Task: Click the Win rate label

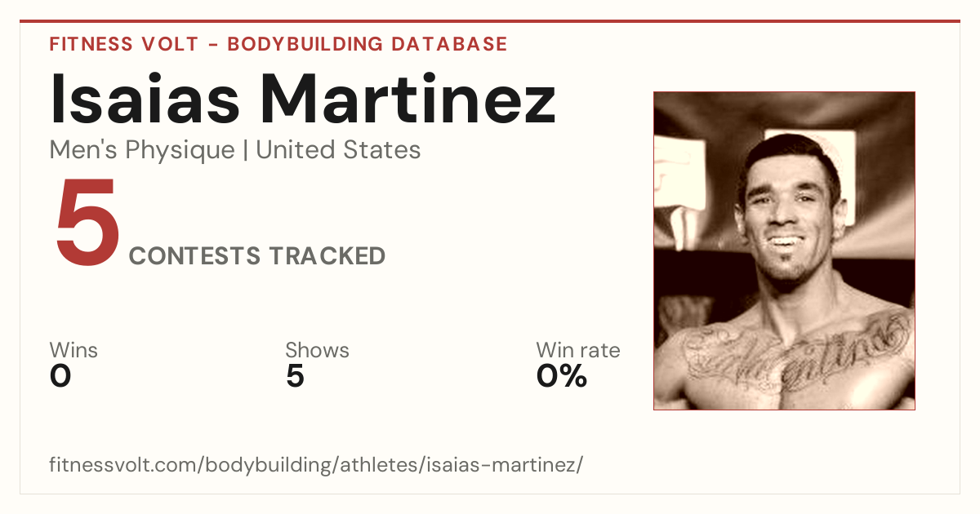Action: point(578,351)
